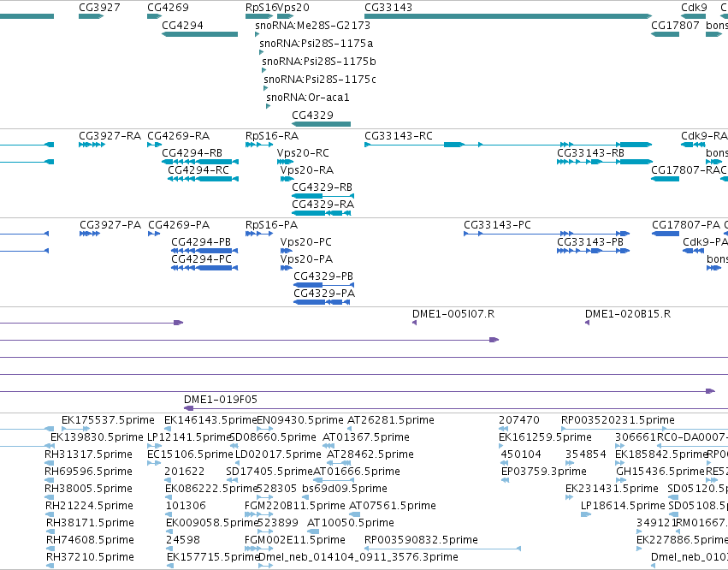
Task: Click RH37210.5prime EST label
Action: 90,557
